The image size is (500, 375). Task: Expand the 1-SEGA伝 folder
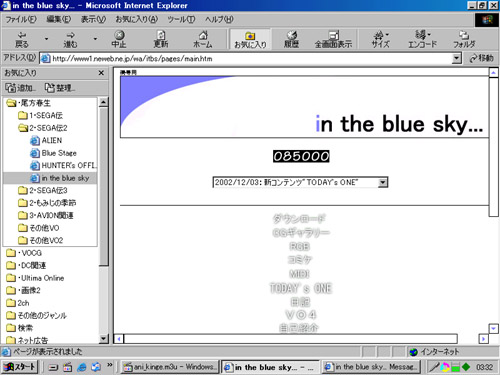coord(40,115)
